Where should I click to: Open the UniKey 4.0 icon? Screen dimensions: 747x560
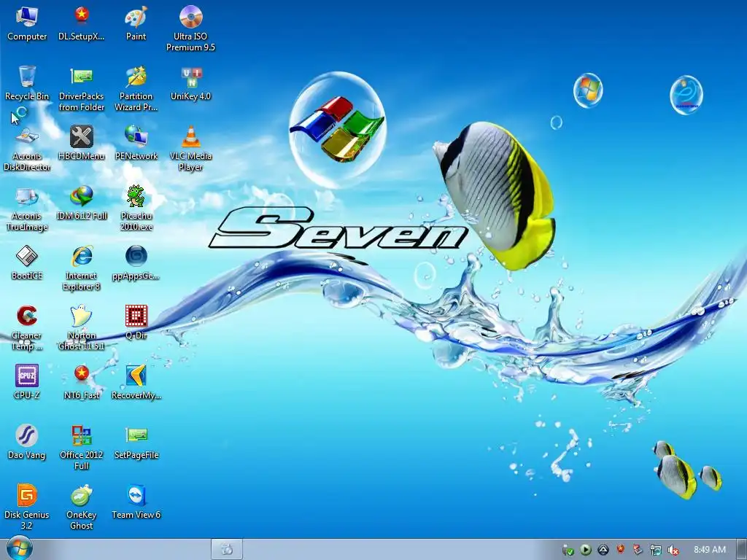click(190, 83)
